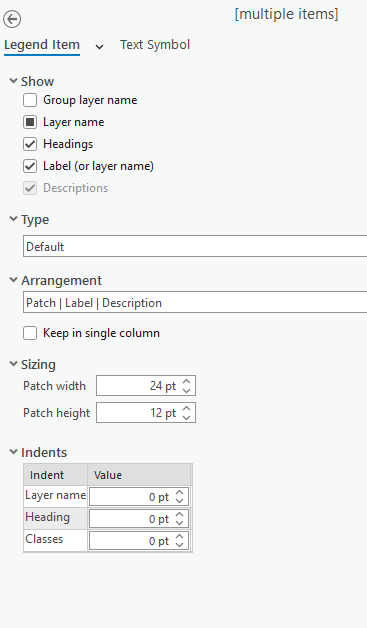The image size is (367, 628).
Task: Click the back arrow button
Action: [12, 19]
